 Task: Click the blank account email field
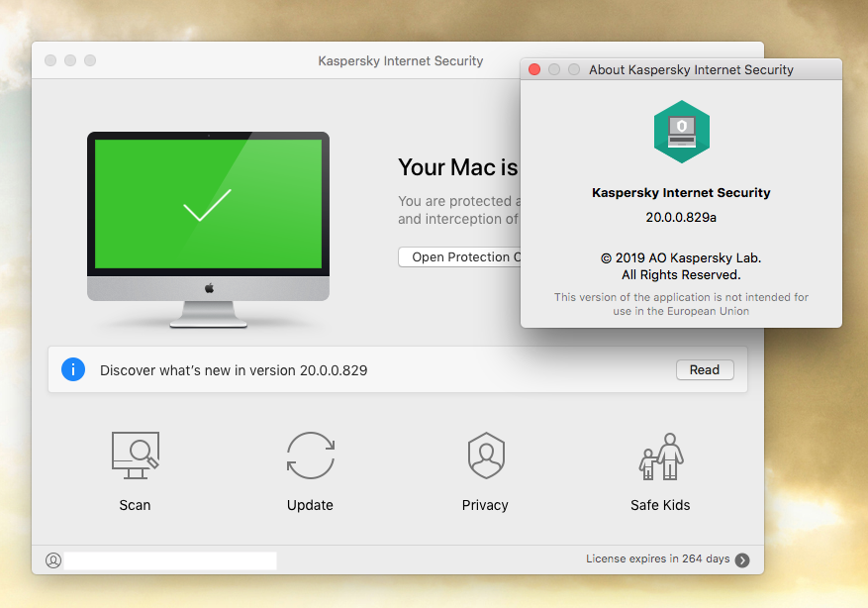pos(170,560)
